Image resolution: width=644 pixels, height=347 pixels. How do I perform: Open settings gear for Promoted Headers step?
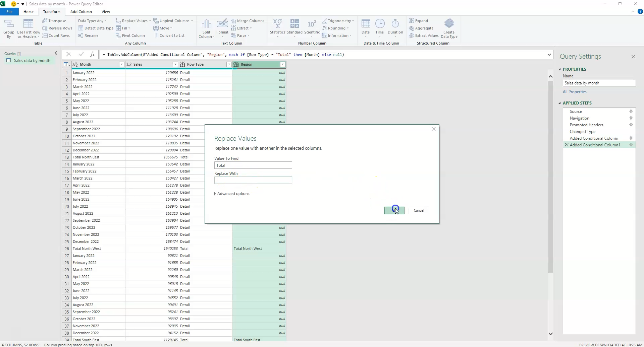(x=631, y=125)
